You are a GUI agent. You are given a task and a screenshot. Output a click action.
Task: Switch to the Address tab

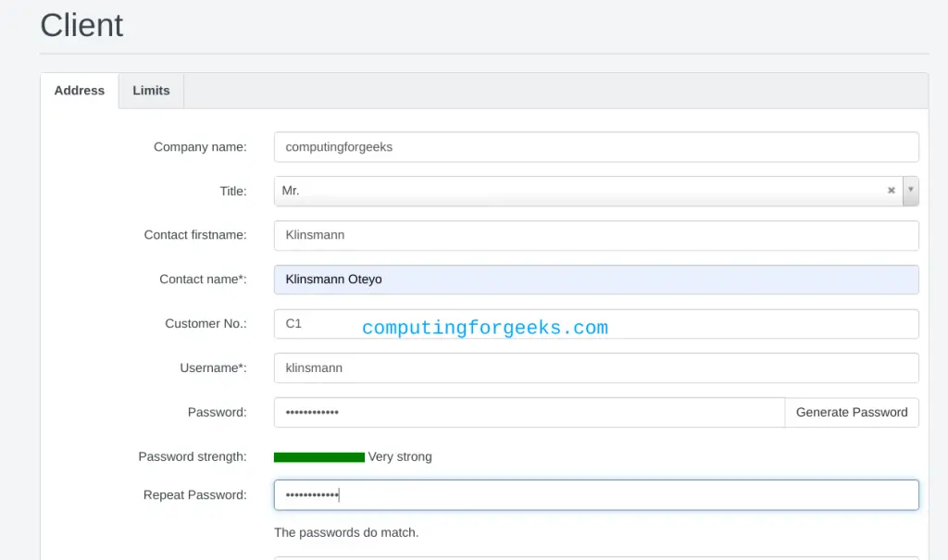(x=80, y=91)
